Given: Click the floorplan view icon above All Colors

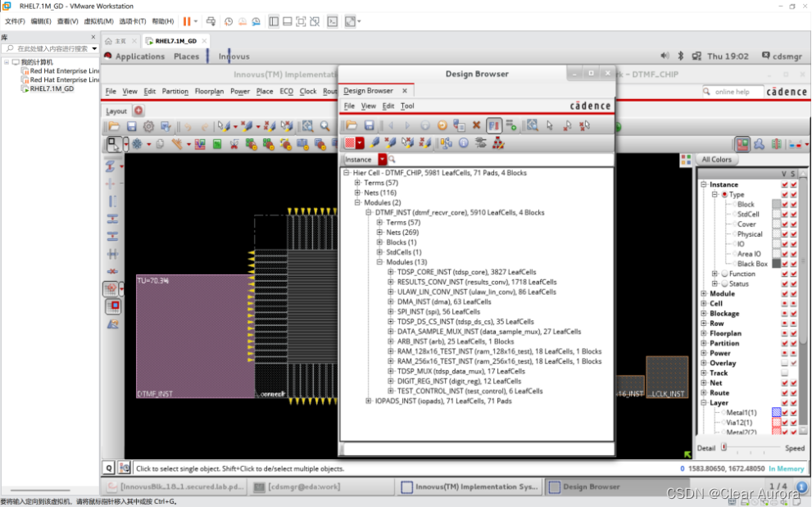Looking at the screenshot, I should [742, 144].
